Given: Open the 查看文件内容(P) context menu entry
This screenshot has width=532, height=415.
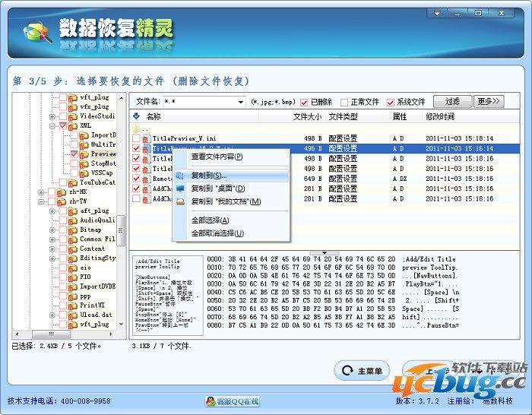Looking at the screenshot, I should click(x=217, y=157).
